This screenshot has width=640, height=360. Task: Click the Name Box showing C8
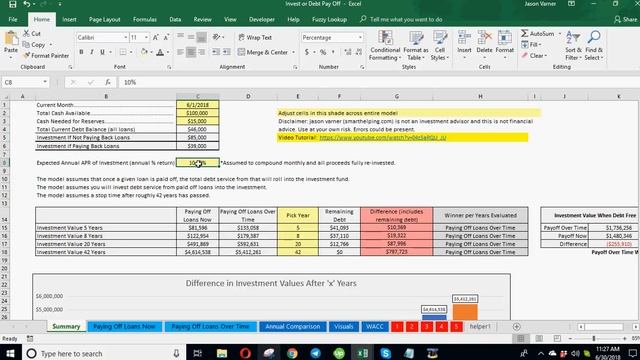[25, 82]
